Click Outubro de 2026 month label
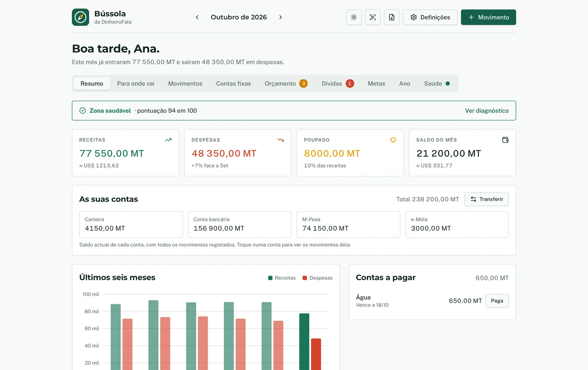 [239, 17]
